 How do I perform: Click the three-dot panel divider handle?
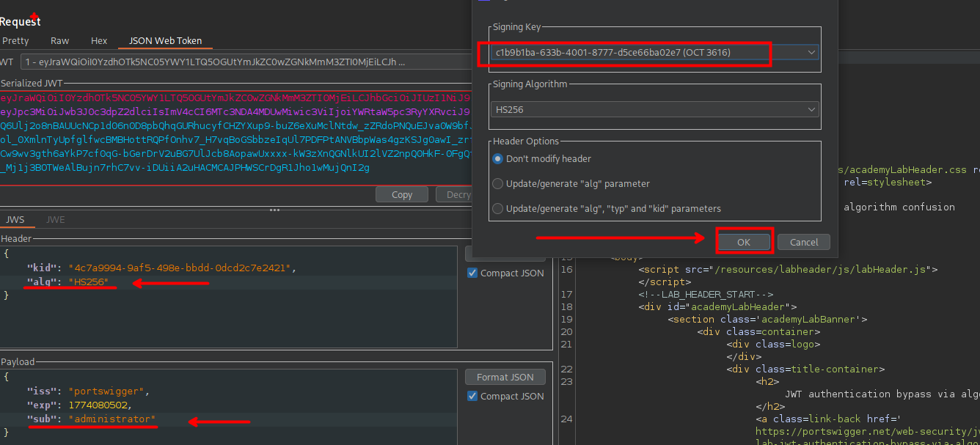pyautogui.click(x=275, y=210)
